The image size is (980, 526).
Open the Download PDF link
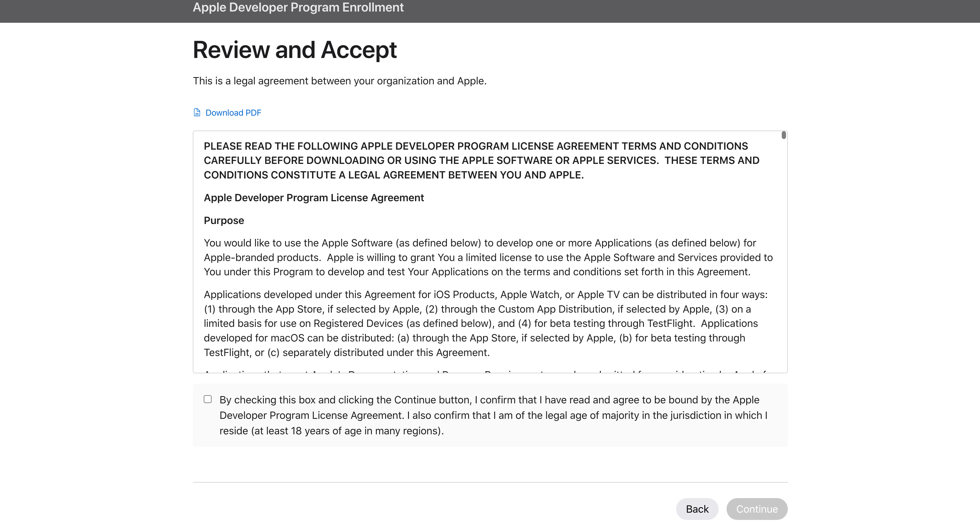(x=233, y=113)
